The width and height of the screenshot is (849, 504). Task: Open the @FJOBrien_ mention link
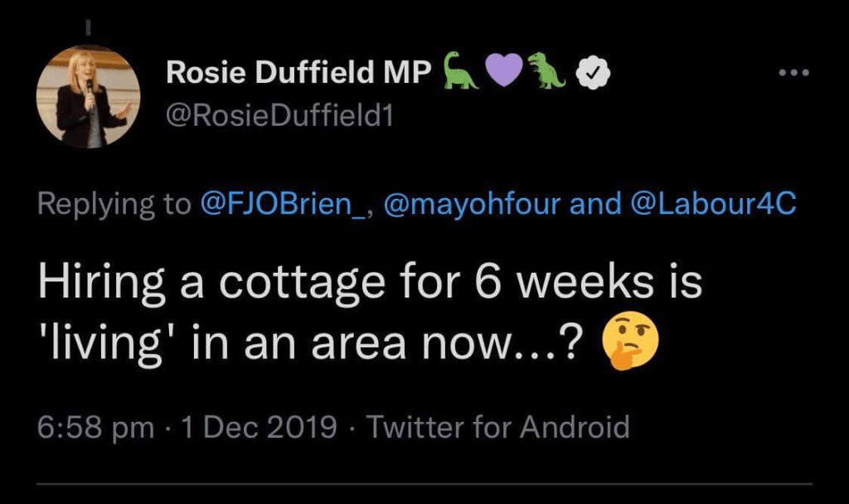click(281, 205)
